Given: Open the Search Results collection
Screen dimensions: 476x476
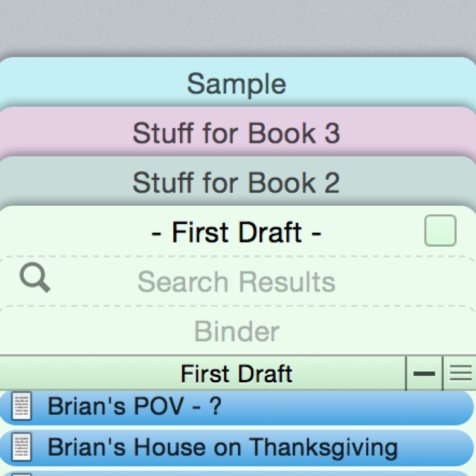Looking at the screenshot, I should pos(236,282).
